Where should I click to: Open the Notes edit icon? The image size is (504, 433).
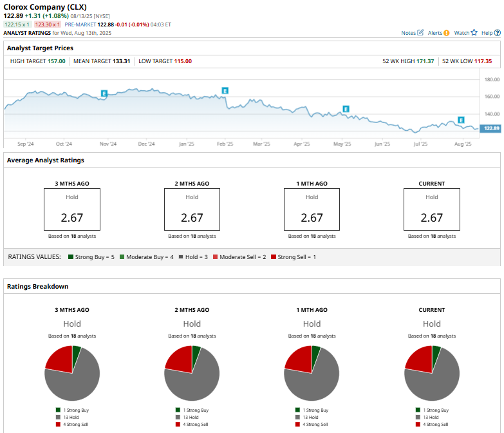click(420, 32)
